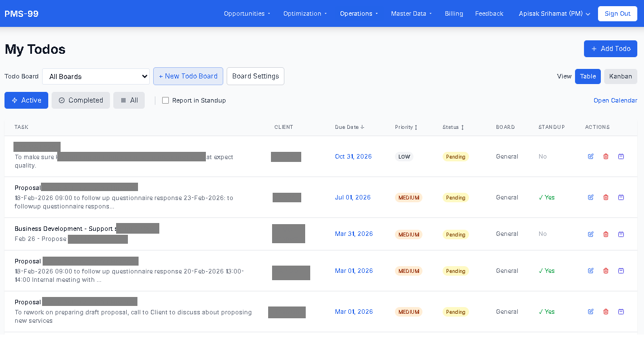Screen dimensions: 644x339
Task: Select the Table view toggle
Action: [x=587, y=76]
